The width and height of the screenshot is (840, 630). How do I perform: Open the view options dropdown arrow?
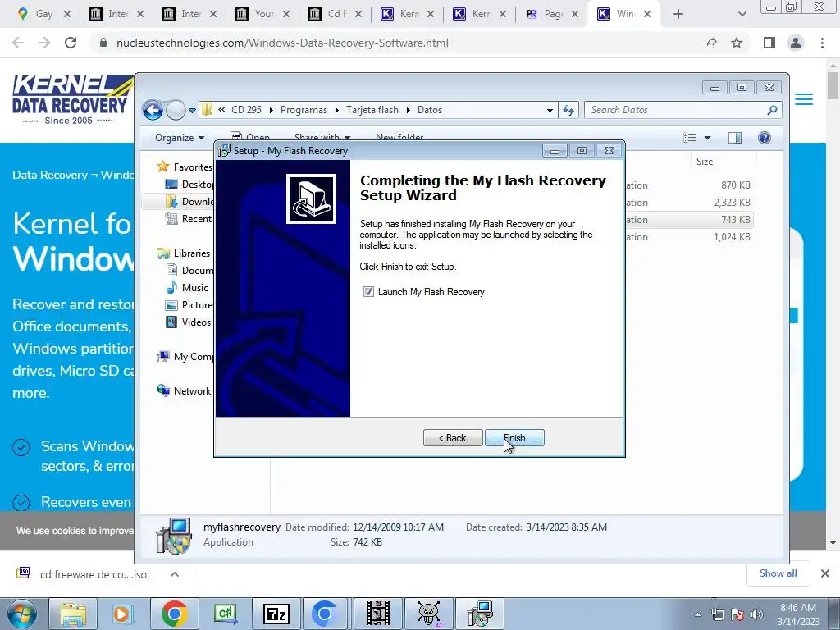pyautogui.click(x=707, y=138)
